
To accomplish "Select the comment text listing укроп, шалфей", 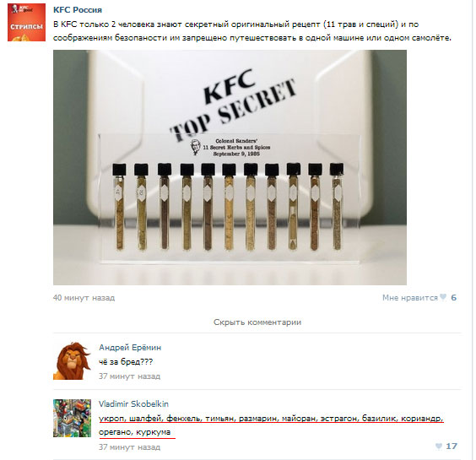I will [x=271, y=425].
